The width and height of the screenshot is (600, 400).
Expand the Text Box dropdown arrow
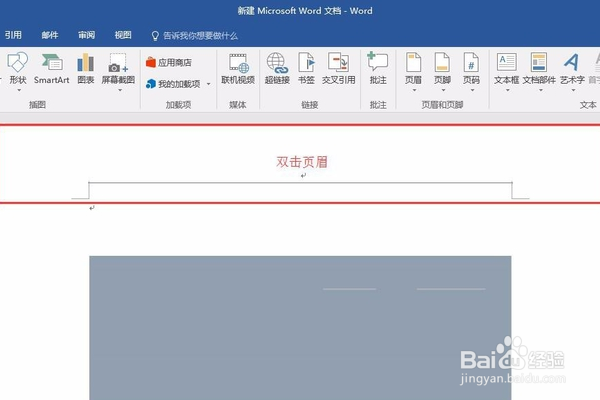point(507,90)
